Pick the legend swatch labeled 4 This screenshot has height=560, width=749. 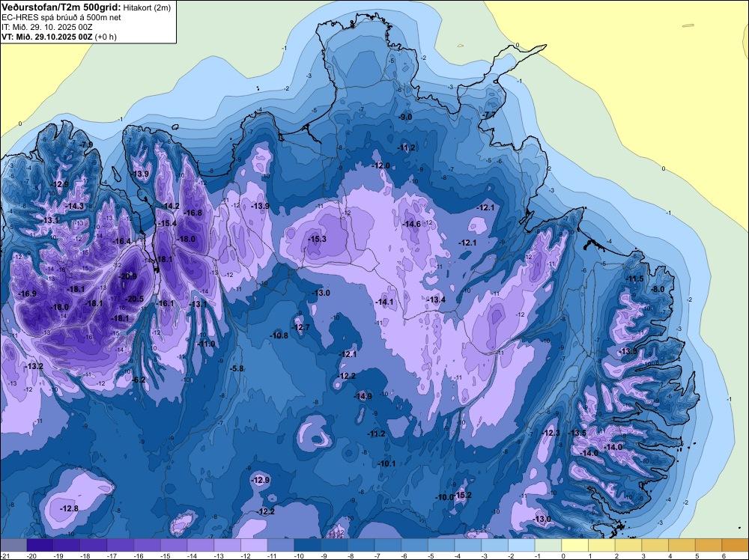pyautogui.click(x=682, y=545)
